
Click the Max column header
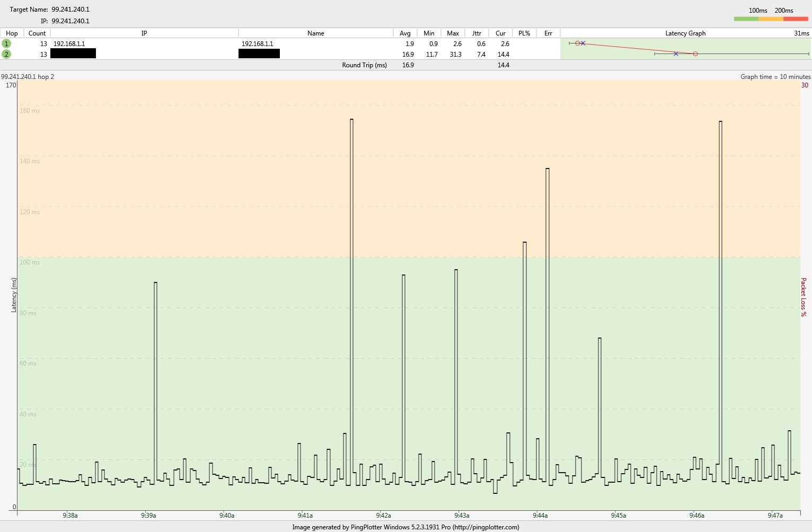[453, 33]
